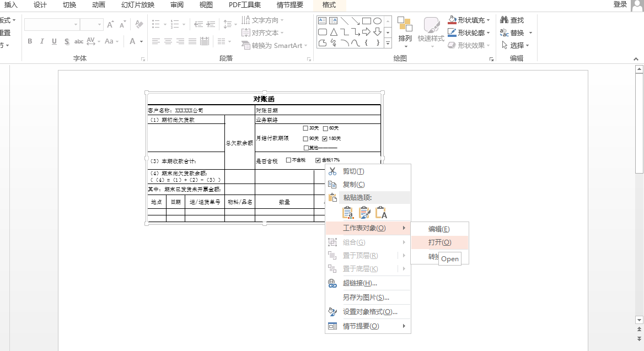
Task: Check the 30天 checkbox in the table
Action: coord(305,128)
